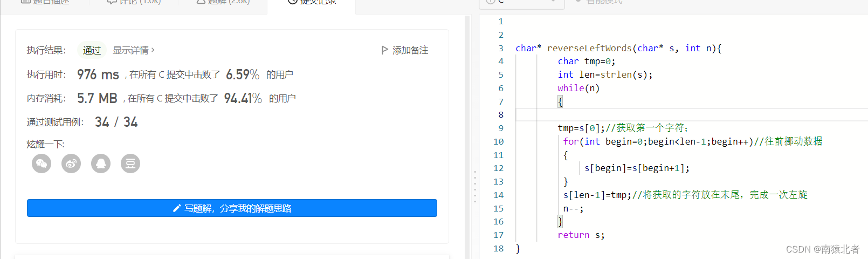Open the 题目描述 tab

45,2
